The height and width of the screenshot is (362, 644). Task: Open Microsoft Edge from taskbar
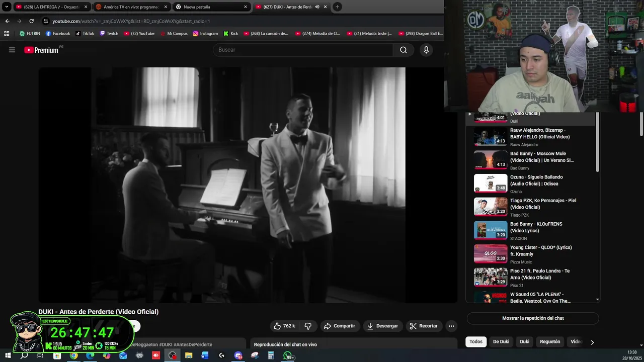pyautogui.click(x=90, y=355)
